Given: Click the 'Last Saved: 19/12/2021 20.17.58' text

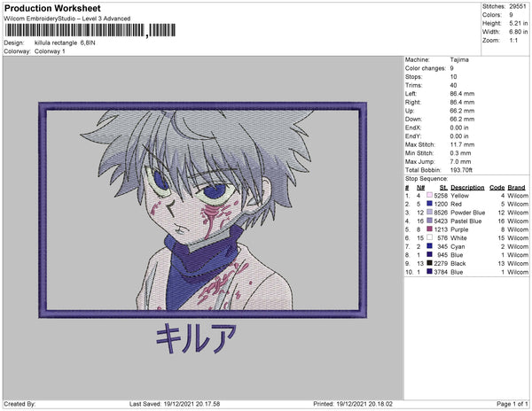Looking at the screenshot, I should (x=175, y=404).
